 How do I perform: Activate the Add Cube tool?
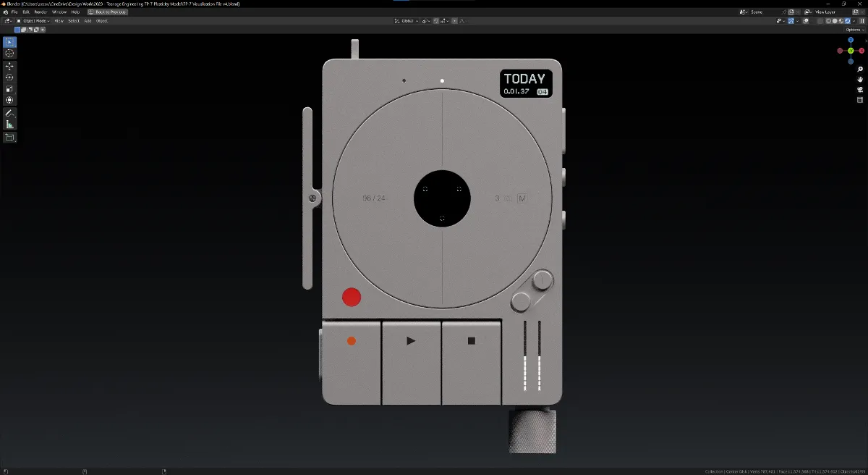coord(9,137)
